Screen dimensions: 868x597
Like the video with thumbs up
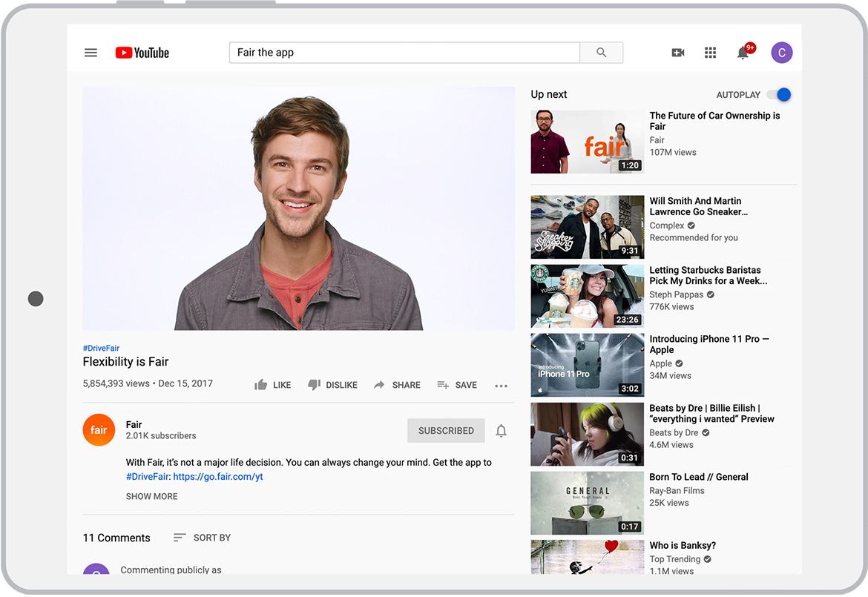(x=260, y=385)
